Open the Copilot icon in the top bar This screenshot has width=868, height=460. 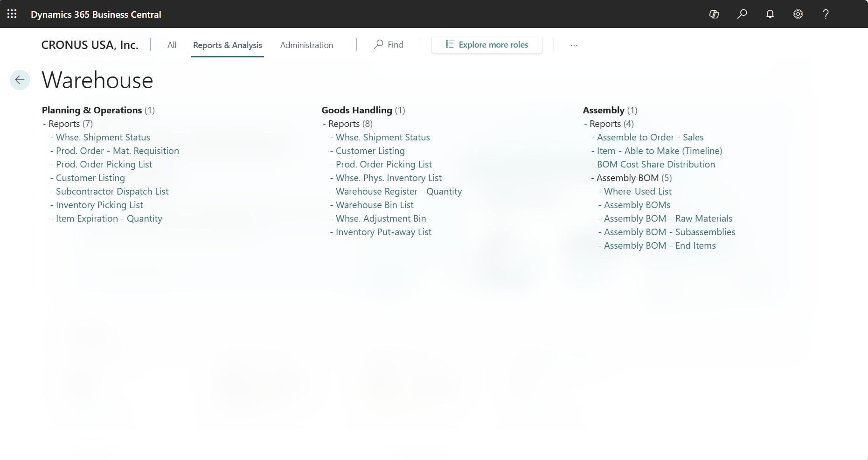pyautogui.click(x=714, y=14)
